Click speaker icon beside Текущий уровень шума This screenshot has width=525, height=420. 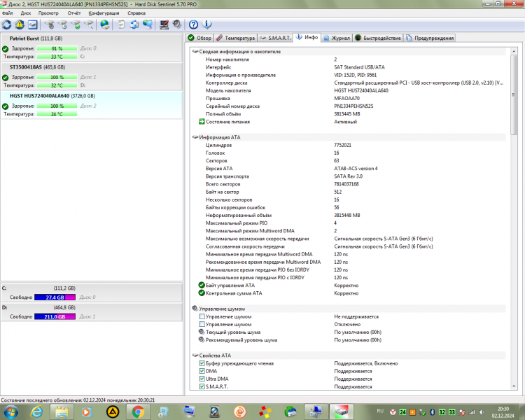(x=202, y=332)
